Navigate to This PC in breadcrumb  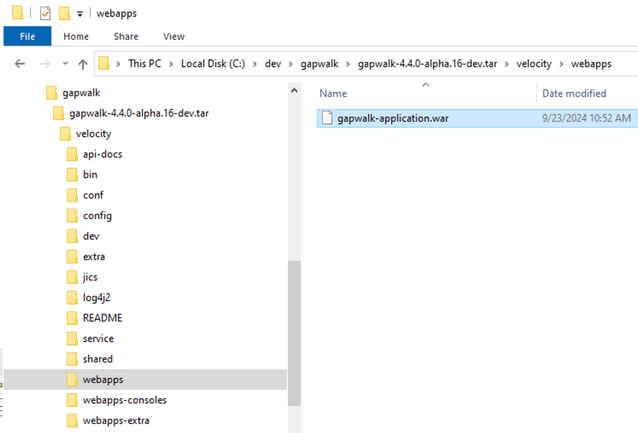[144, 63]
